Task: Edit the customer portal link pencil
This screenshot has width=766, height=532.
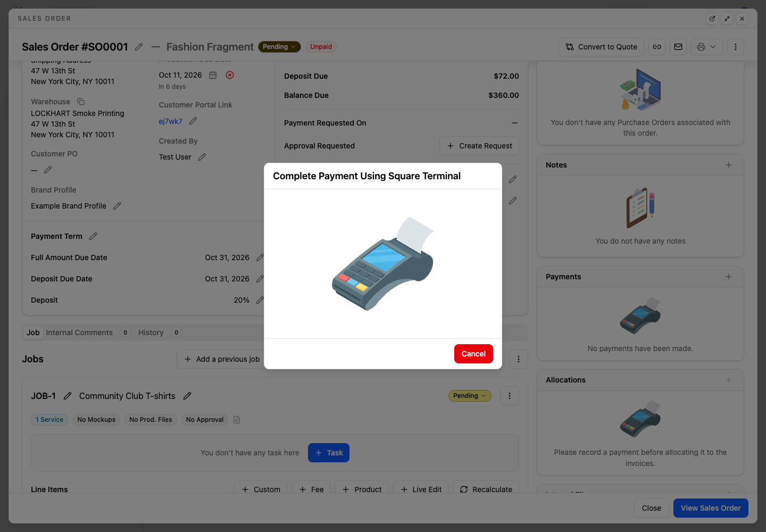Action: [x=193, y=121]
